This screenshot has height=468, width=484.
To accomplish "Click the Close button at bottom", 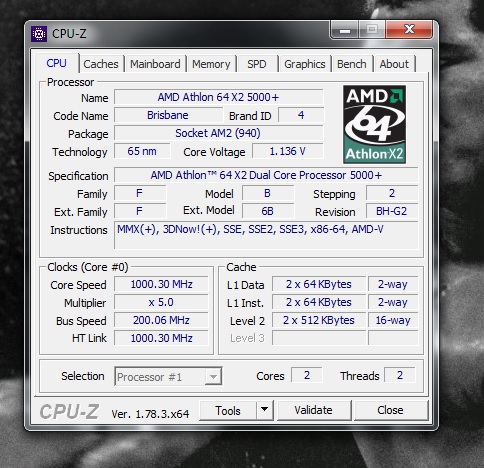I will pyautogui.click(x=391, y=410).
